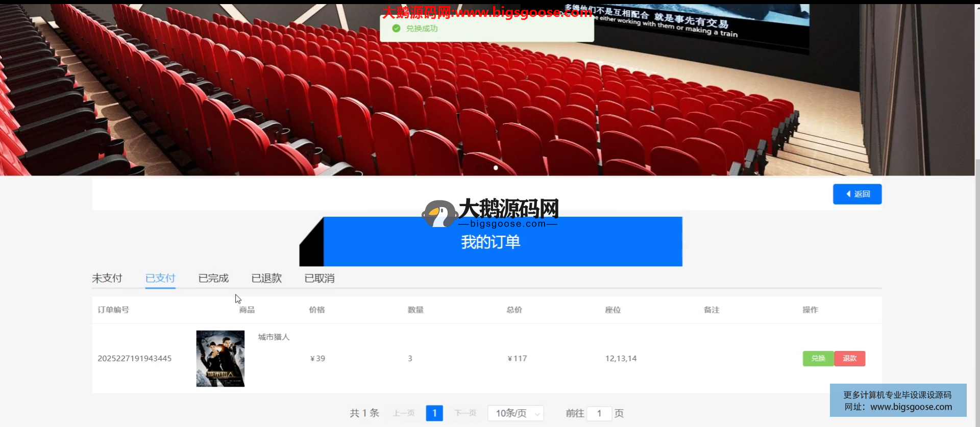Image resolution: width=980 pixels, height=427 pixels.
Task: Open the 已完成 orders tab
Action: pyautogui.click(x=213, y=279)
